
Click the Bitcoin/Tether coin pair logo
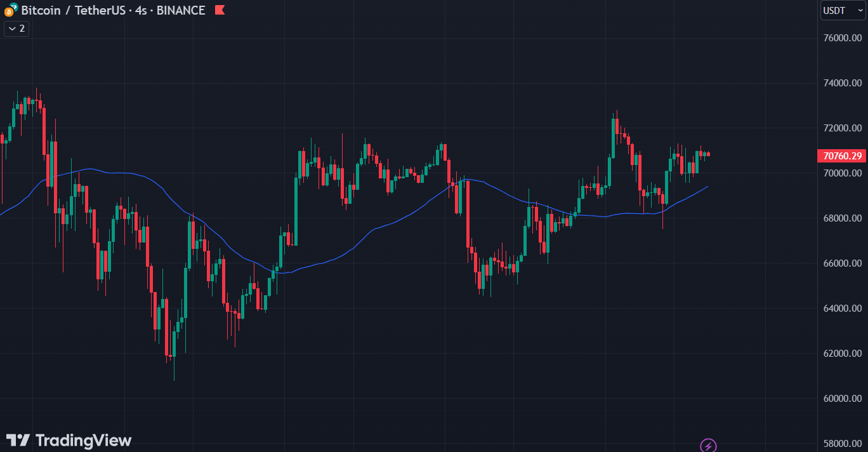tap(10, 10)
